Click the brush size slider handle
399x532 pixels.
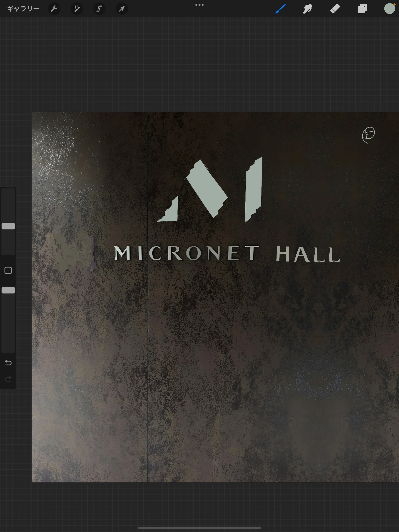(8, 226)
